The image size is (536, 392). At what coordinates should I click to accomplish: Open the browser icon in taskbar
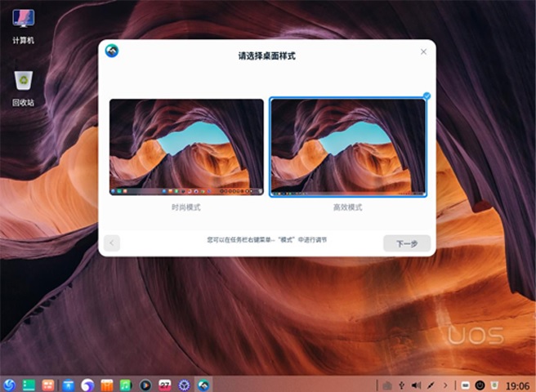[87, 385]
